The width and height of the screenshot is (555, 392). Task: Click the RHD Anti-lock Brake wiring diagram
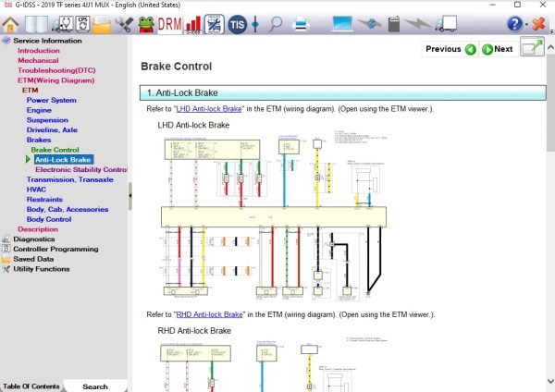pos(273,364)
